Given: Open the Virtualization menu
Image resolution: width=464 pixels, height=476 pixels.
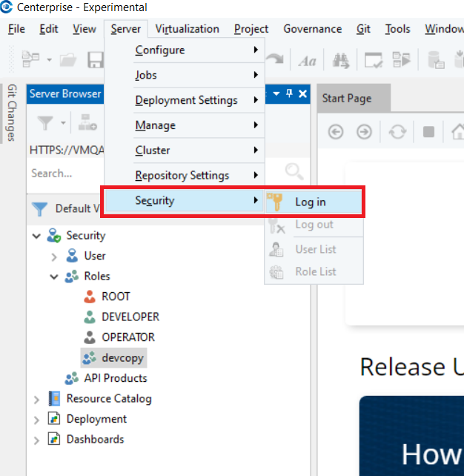Looking at the screenshot, I should (187, 29).
